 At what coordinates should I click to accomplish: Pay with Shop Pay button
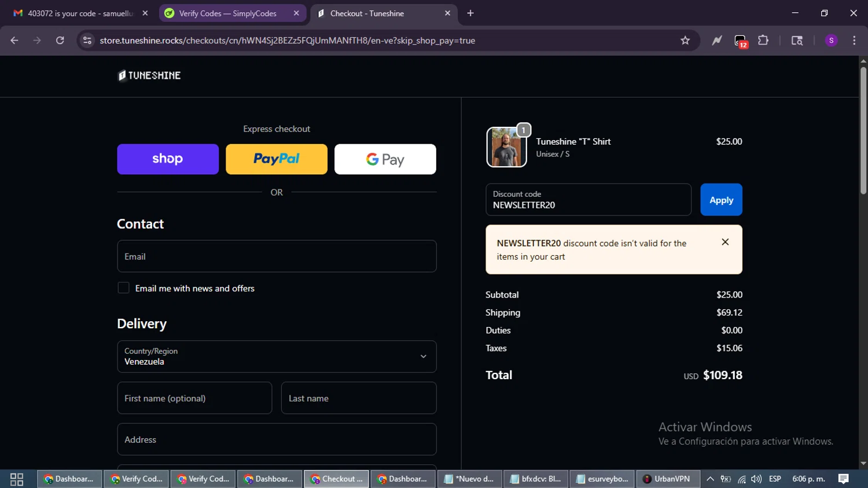[168, 159]
